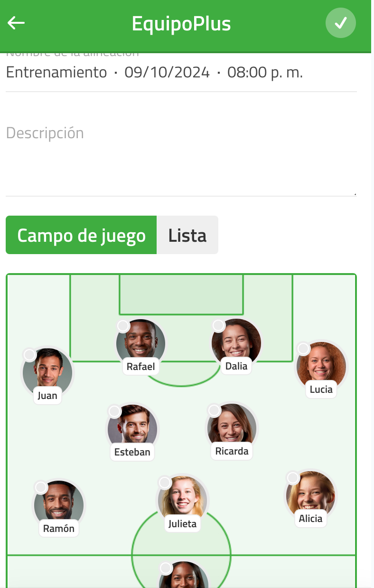Click the Julieta name label
Image resolution: width=374 pixels, height=588 pixels.
point(183,524)
